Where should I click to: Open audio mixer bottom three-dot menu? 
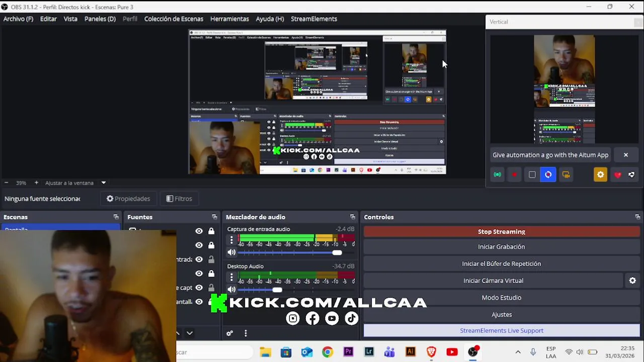click(246, 333)
